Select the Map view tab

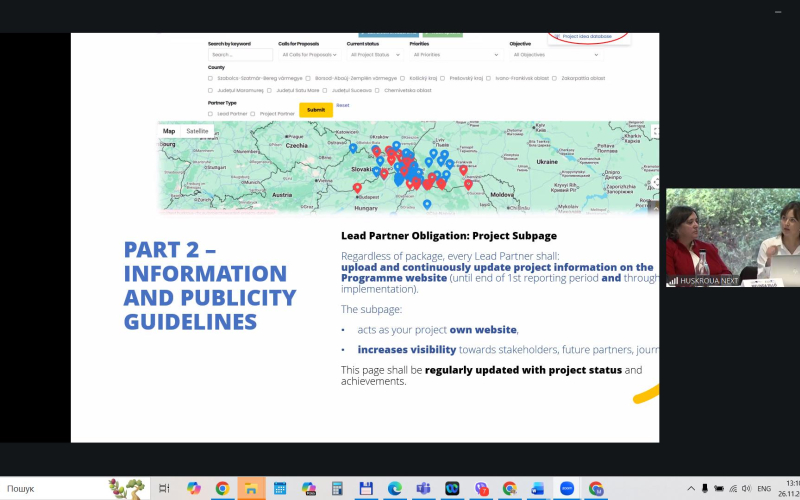(x=169, y=131)
